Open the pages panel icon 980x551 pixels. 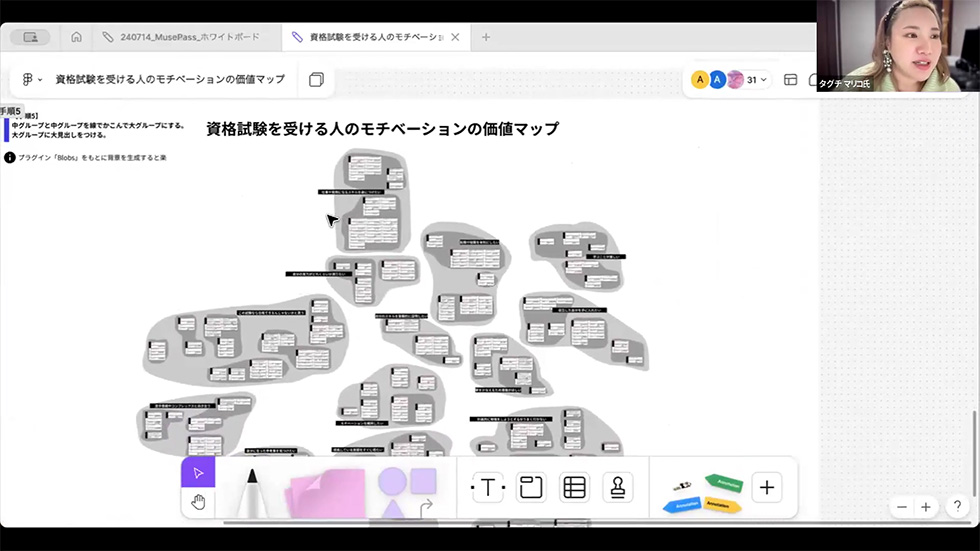tap(316, 79)
